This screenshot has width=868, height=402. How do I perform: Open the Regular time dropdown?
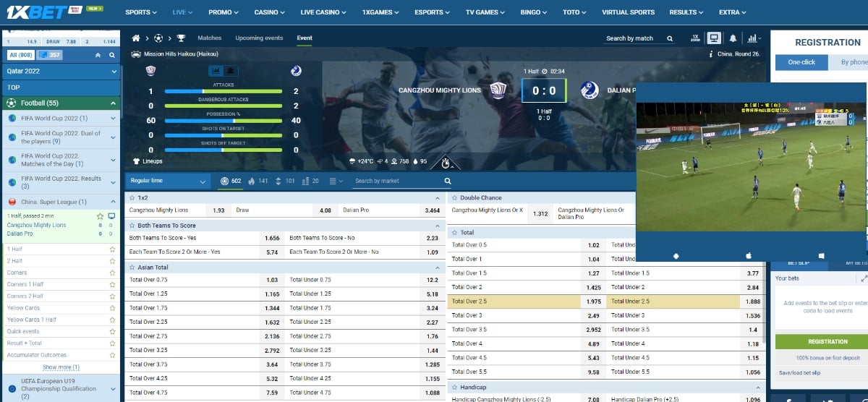click(x=168, y=181)
